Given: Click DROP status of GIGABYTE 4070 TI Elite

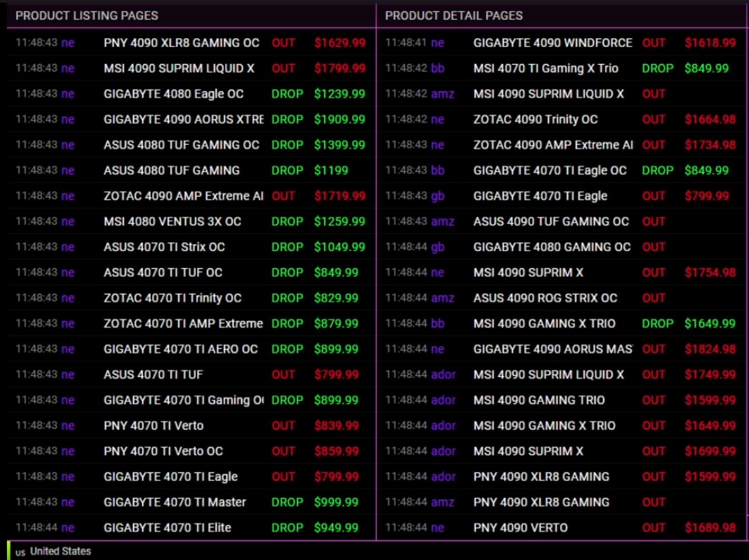Looking at the screenshot, I should (x=287, y=528).
